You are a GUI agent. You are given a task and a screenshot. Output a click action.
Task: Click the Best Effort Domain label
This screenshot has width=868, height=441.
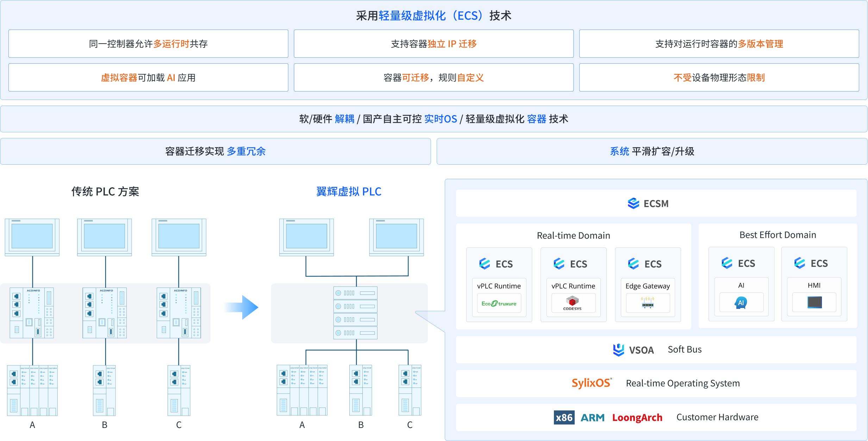click(x=778, y=235)
